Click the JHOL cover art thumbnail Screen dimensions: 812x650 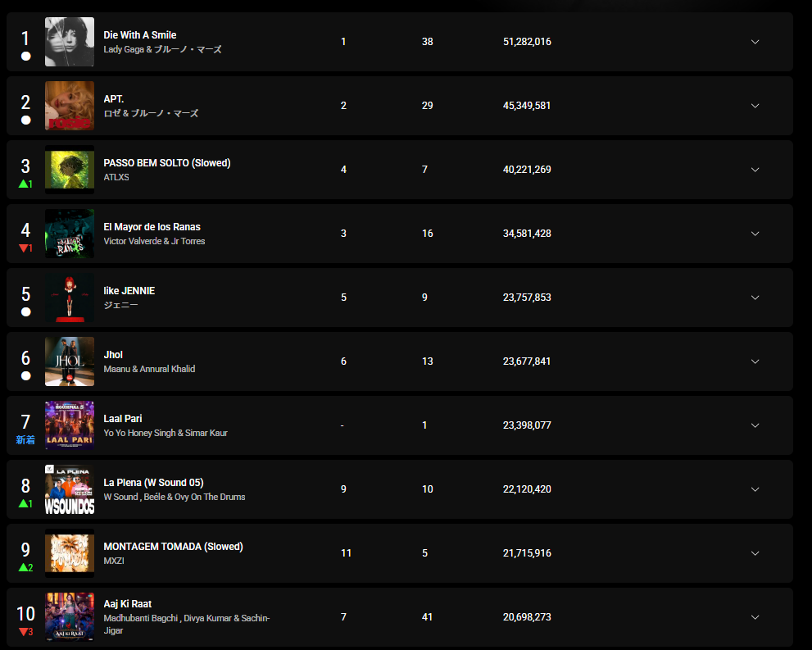pyautogui.click(x=70, y=361)
